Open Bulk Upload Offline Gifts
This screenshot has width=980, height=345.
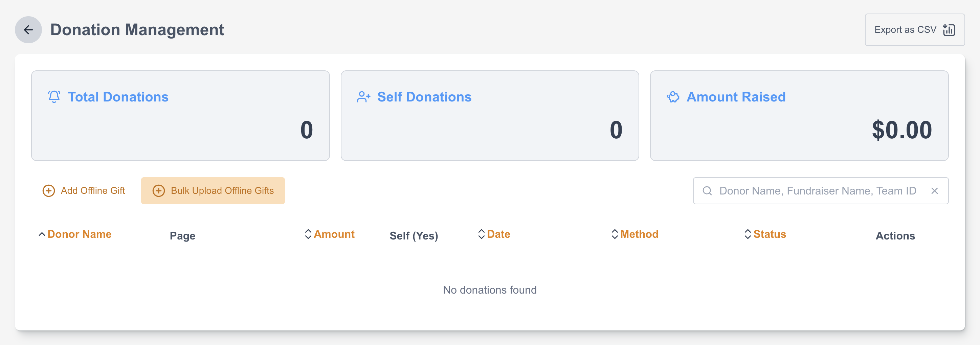(x=222, y=190)
